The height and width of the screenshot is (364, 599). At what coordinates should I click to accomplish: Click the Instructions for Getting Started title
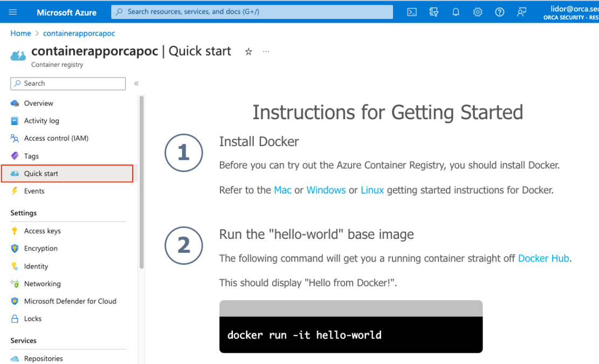pos(388,112)
